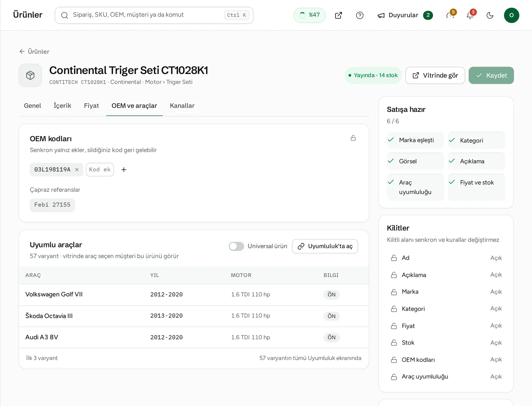
Task: Switch to the Fiyat tab
Action: click(91, 106)
